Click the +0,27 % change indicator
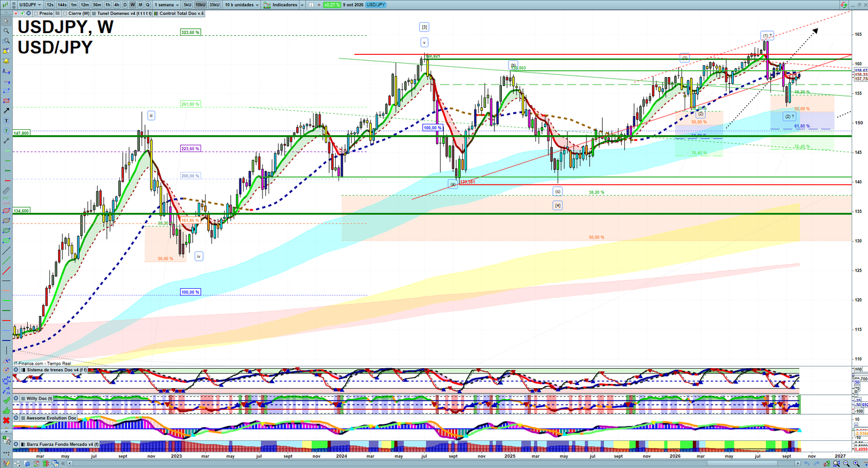 click(x=332, y=5)
